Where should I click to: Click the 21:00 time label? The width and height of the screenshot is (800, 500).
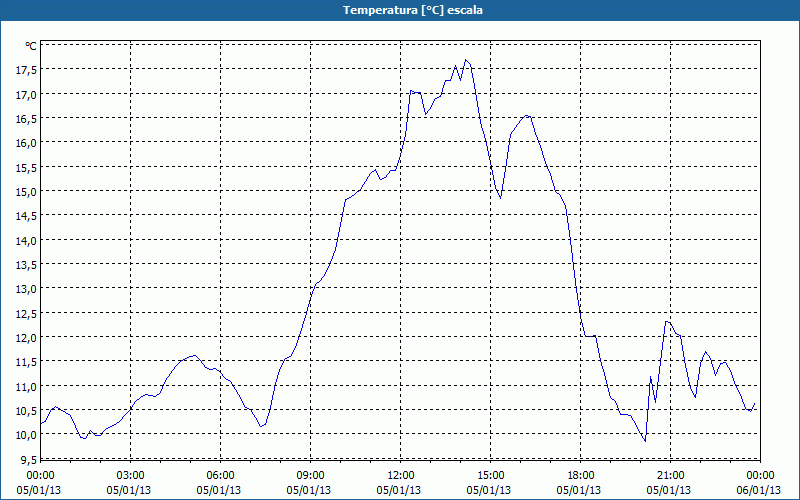[x=670, y=476]
